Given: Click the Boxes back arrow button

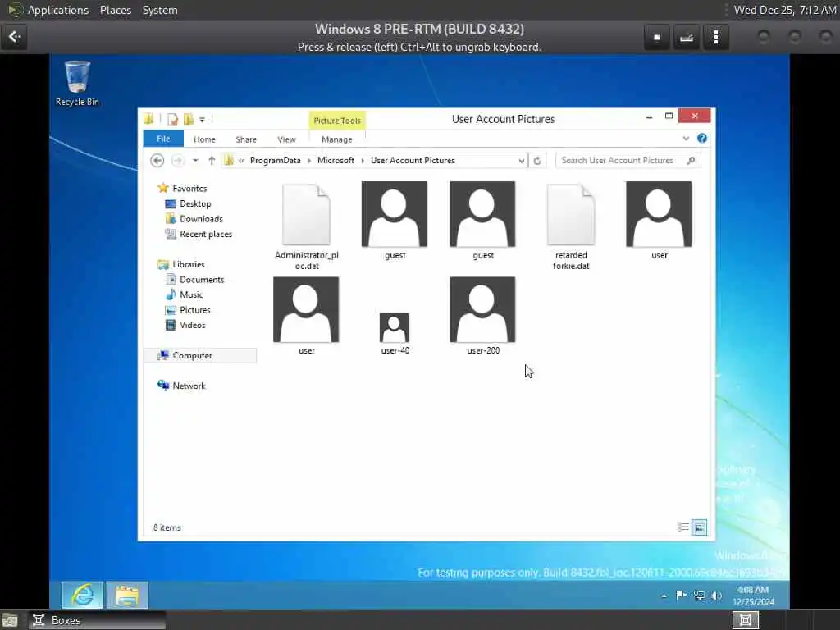Looking at the screenshot, I should [x=14, y=37].
